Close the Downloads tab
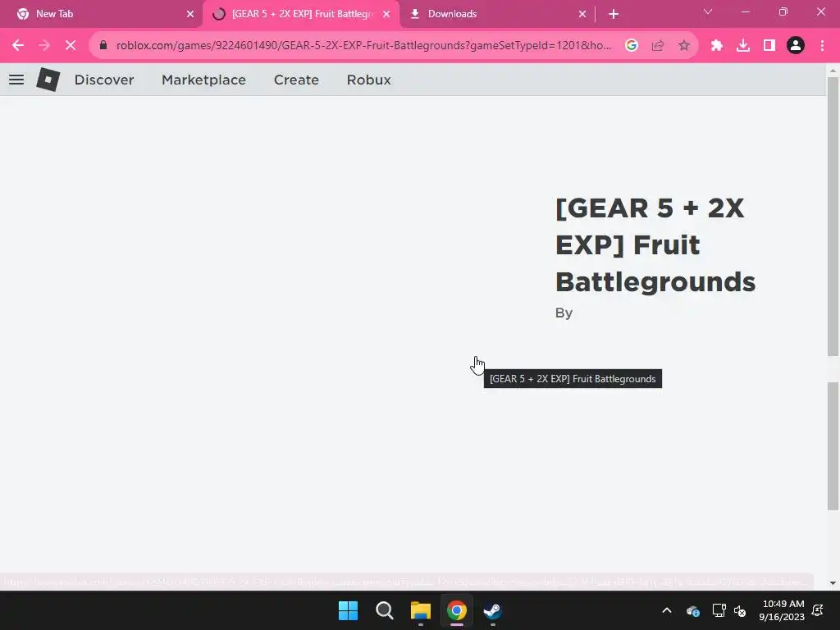This screenshot has height=630, width=840. coord(582,14)
